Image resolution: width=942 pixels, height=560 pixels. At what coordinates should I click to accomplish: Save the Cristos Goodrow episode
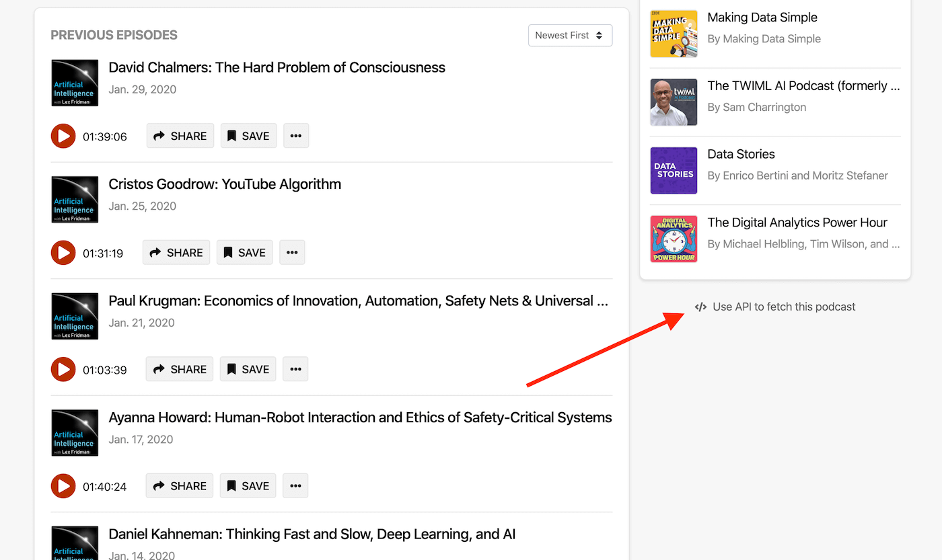point(245,253)
